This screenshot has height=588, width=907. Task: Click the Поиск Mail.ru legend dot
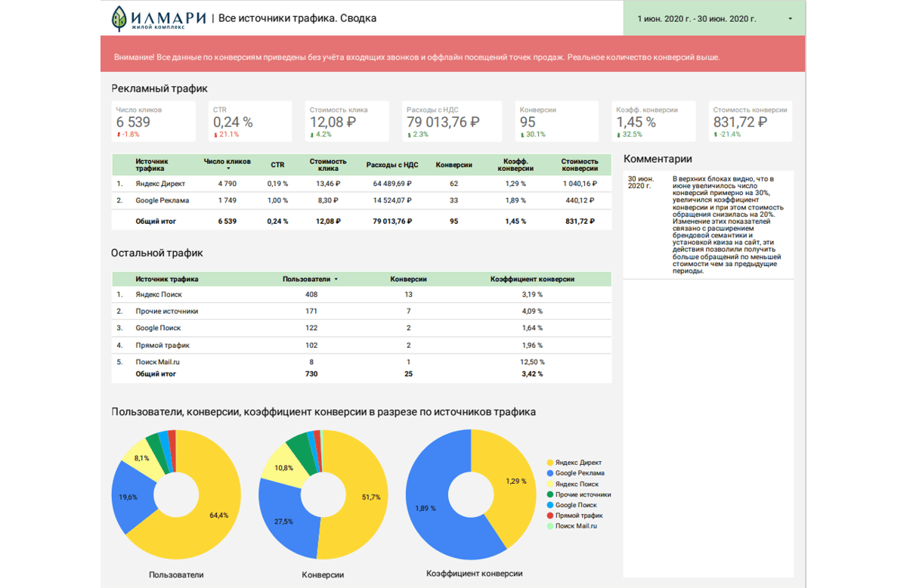[549, 526]
